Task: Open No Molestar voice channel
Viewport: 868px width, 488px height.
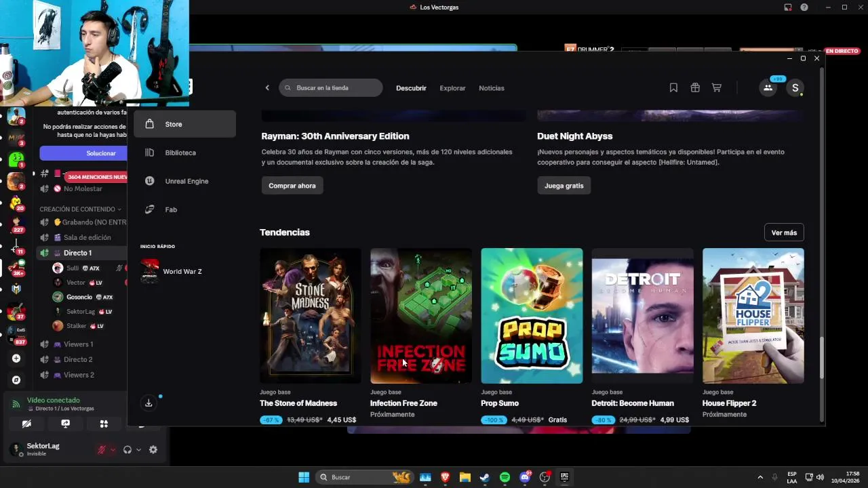Action: click(x=83, y=189)
